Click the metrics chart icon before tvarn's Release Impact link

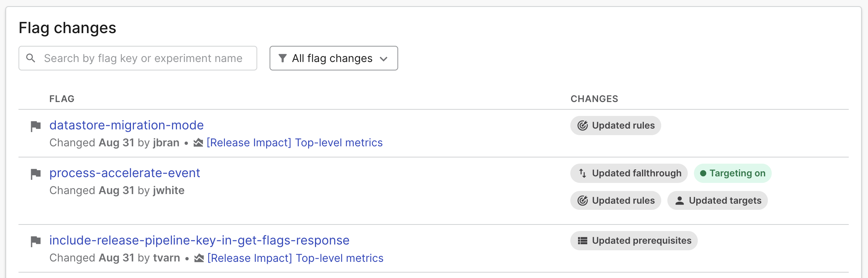197,258
